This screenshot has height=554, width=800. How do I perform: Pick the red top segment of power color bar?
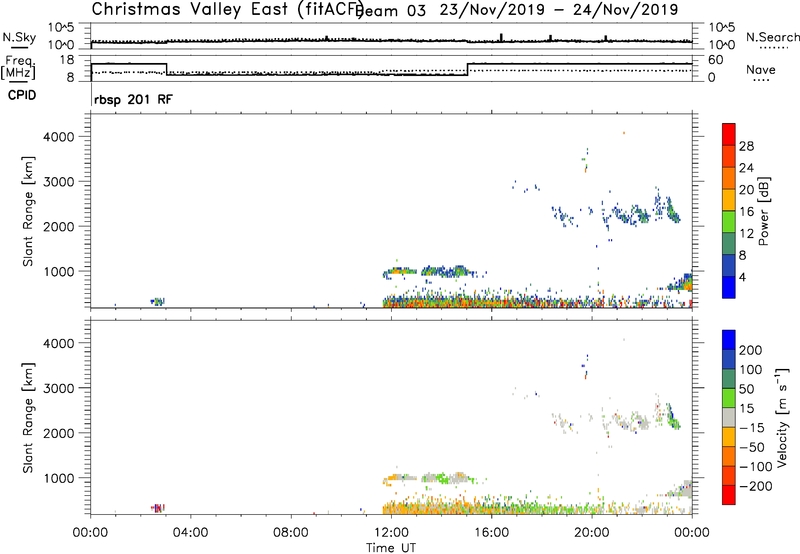(x=729, y=134)
